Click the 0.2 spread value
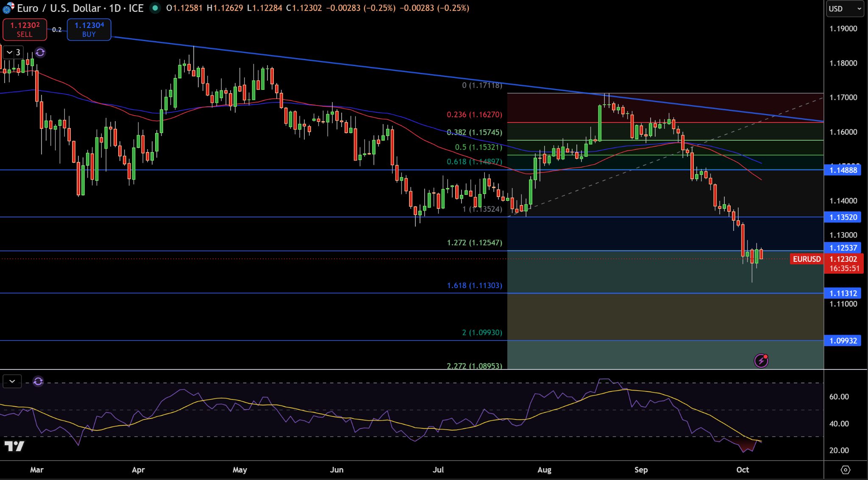Viewport: 868px width, 480px height. click(57, 30)
